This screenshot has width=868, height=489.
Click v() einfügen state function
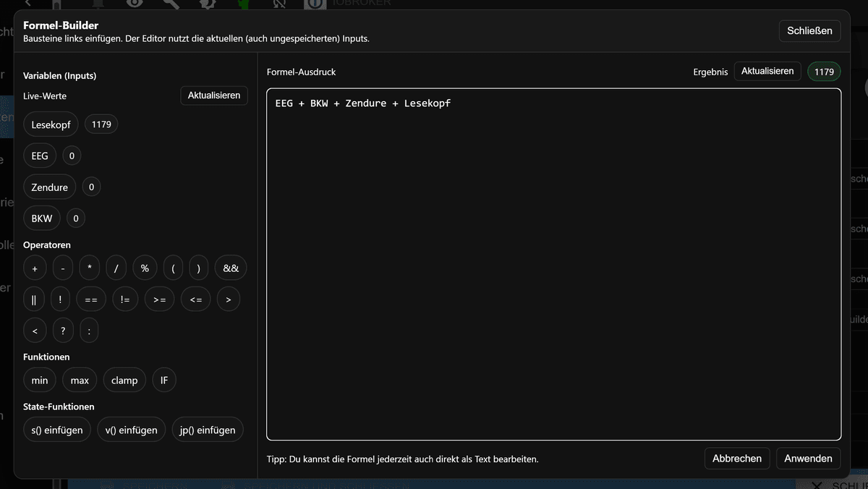131,430
